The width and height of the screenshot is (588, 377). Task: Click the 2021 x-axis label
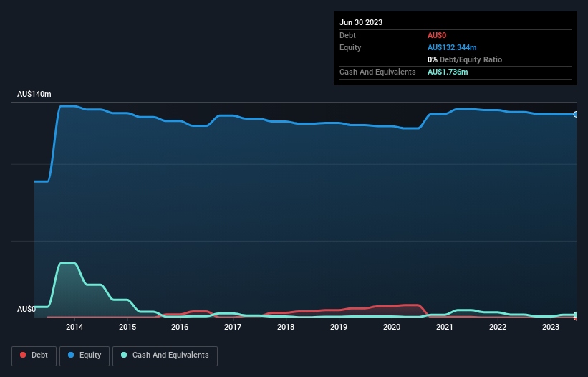444,327
